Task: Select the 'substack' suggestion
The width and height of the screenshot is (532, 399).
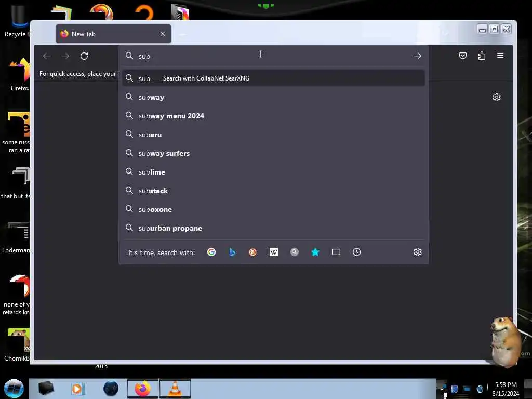Action: point(273,191)
